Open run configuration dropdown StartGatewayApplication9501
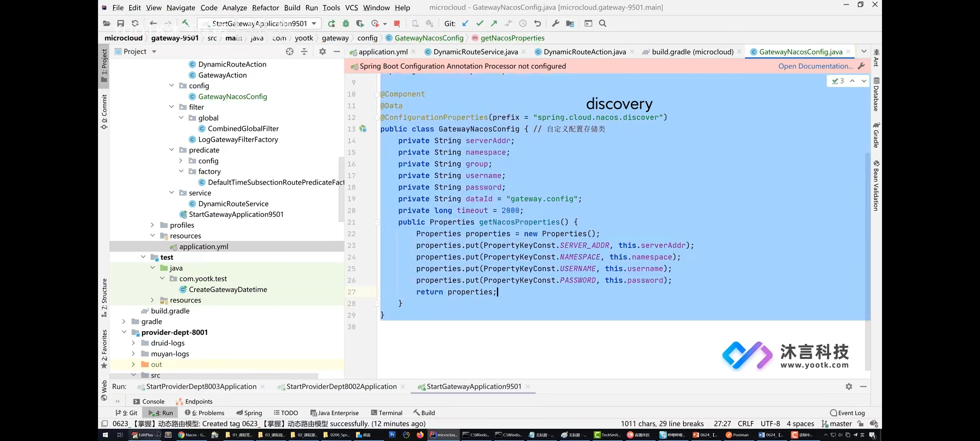 tap(259, 24)
